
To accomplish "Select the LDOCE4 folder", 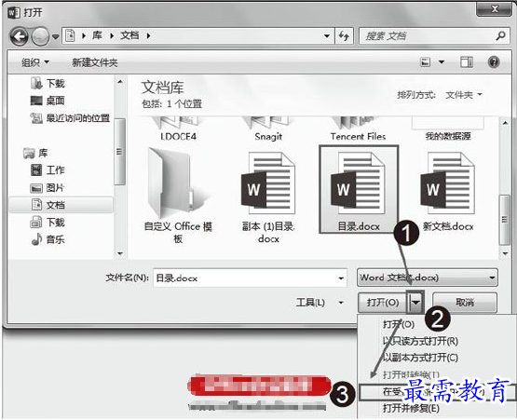I will (x=178, y=128).
